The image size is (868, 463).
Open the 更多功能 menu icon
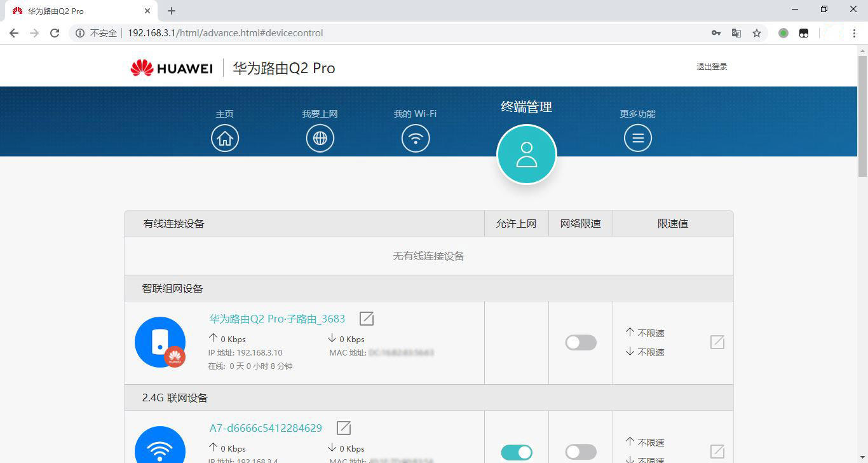click(638, 138)
